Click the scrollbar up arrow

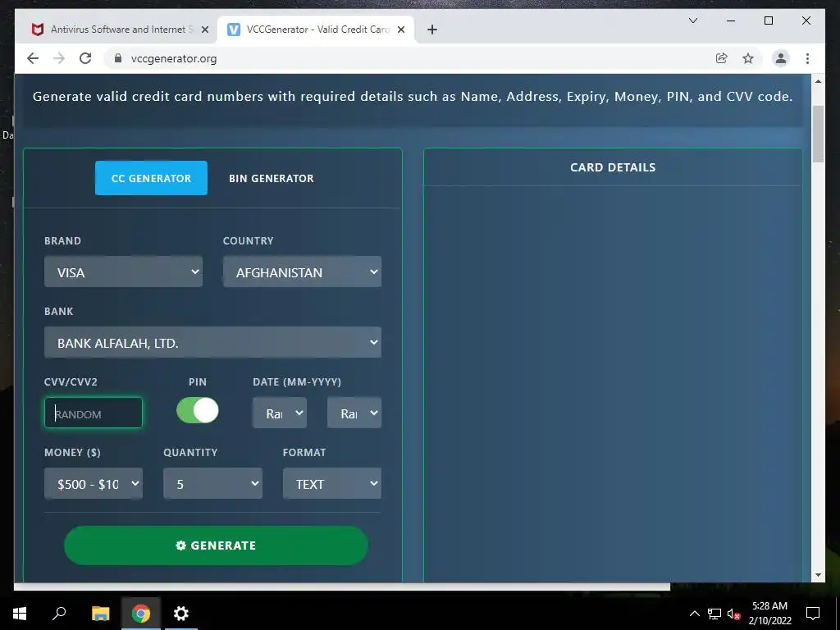click(x=818, y=81)
